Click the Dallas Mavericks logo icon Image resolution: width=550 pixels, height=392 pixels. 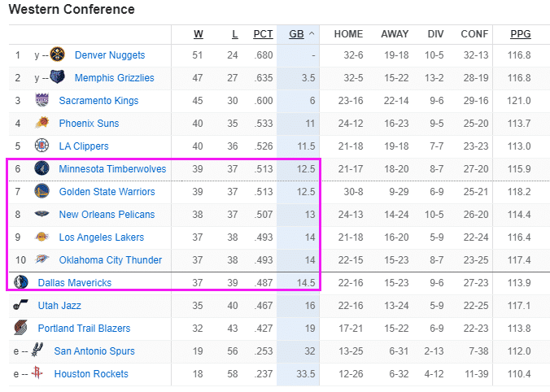(x=21, y=283)
